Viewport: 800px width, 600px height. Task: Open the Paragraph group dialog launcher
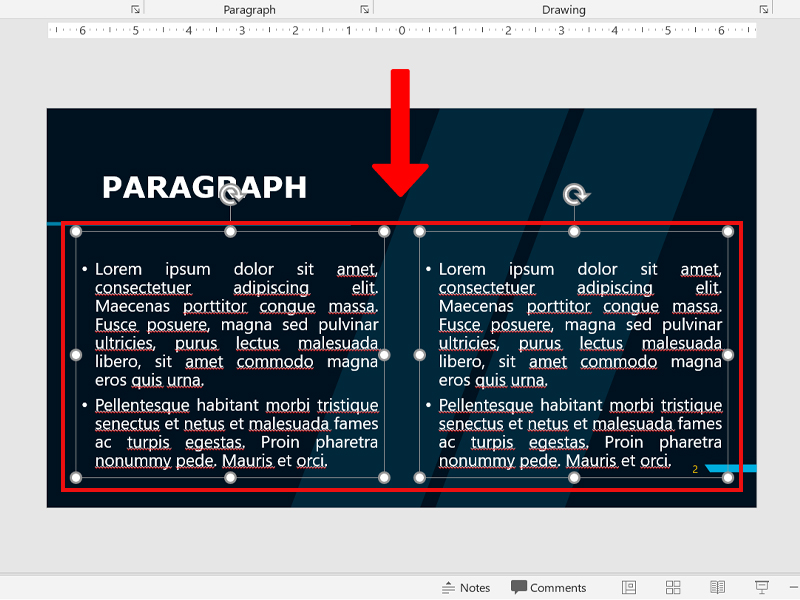click(365, 8)
